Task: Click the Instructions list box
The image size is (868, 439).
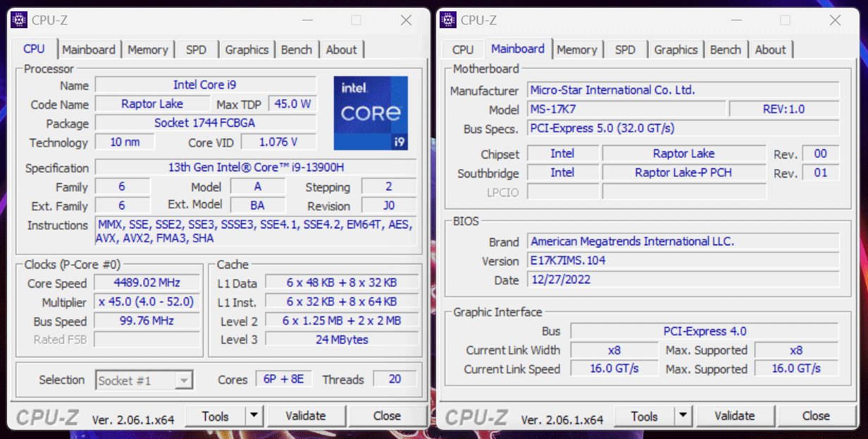Action: (x=256, y=232)
